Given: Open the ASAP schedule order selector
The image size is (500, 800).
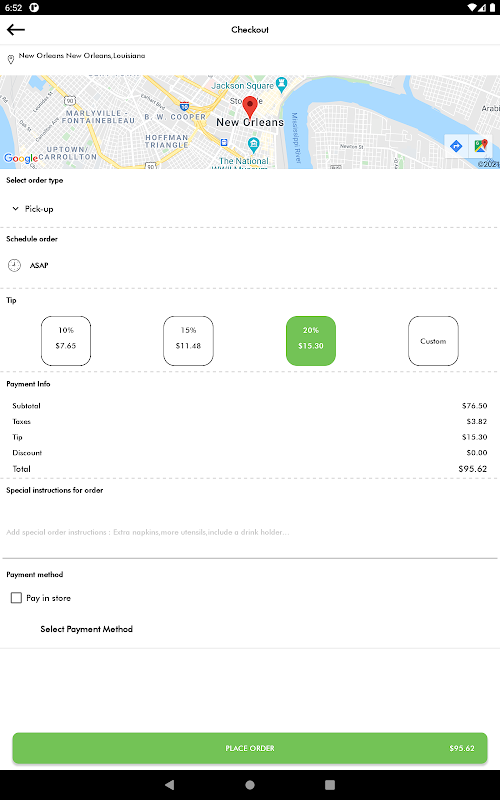Looking at the screenshot, I should pyautogui.click(x=29, y=265).
